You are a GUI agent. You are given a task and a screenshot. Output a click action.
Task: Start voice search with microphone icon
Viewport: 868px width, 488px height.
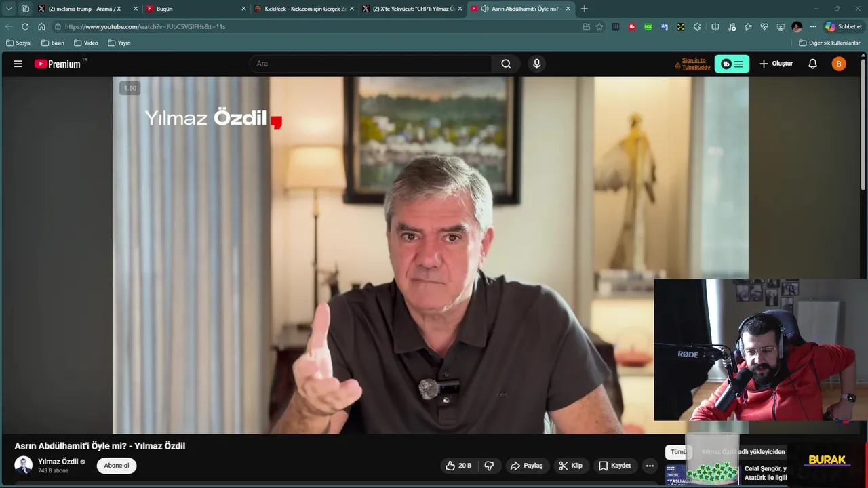click(x=536, y=64)
